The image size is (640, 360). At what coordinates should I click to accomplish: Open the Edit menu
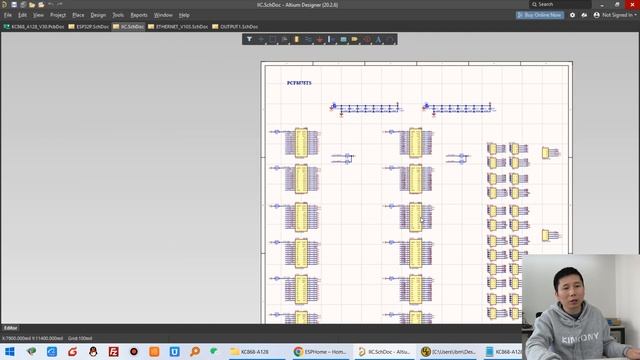[x=22, y=15]
